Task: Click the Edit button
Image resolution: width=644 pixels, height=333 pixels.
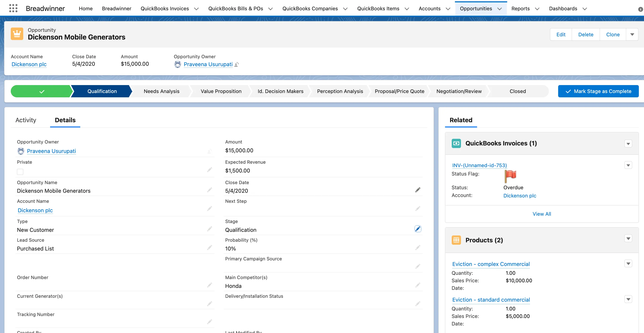Action: (x=561, y=34)
